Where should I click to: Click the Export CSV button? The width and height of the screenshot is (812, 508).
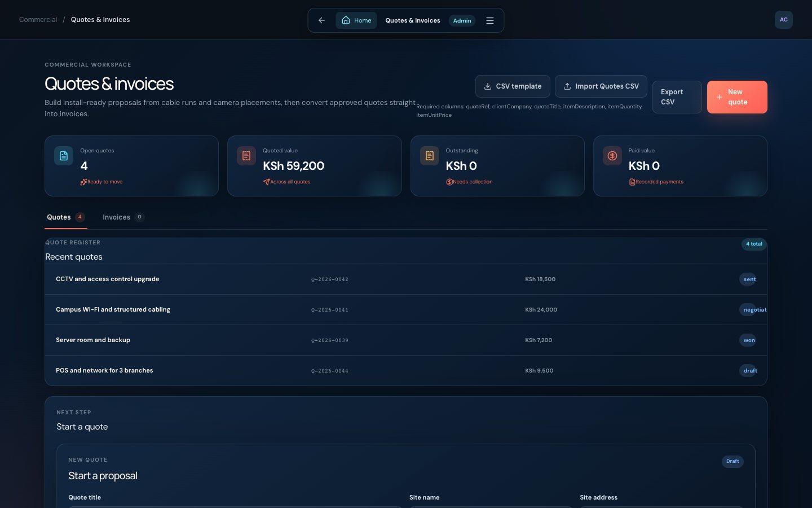pos(677,97)
